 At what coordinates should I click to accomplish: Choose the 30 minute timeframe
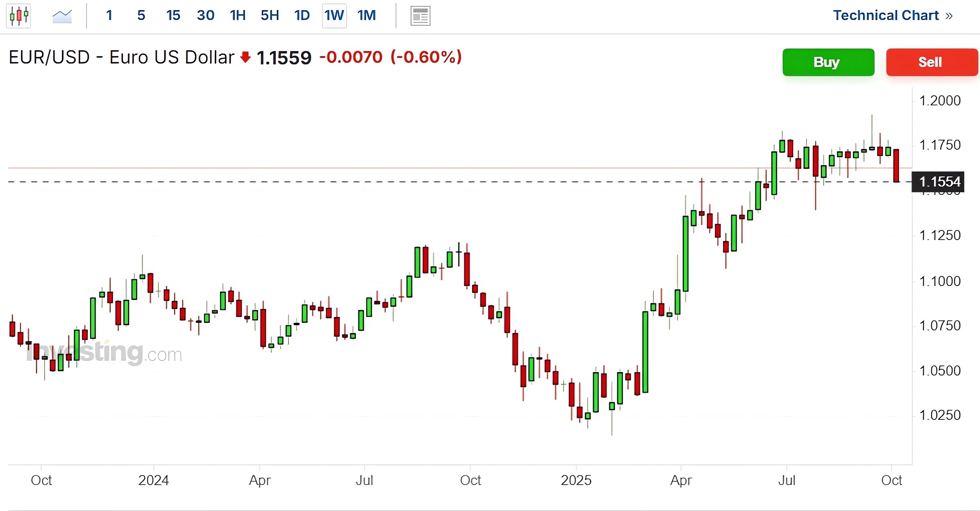(x=205, y=15)
